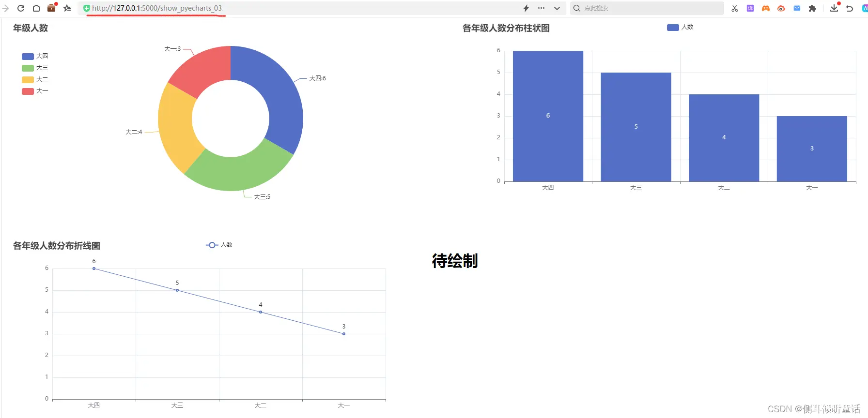The height and width of the screenshot is (418, 868).
Task: Toggle 大三 in the pie chart legend
Action: tap(35, 68)
